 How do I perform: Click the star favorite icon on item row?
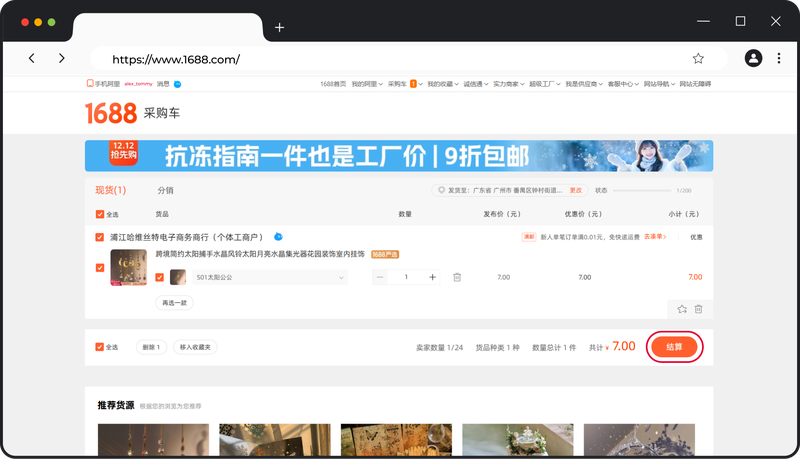(x=682, y=309)
